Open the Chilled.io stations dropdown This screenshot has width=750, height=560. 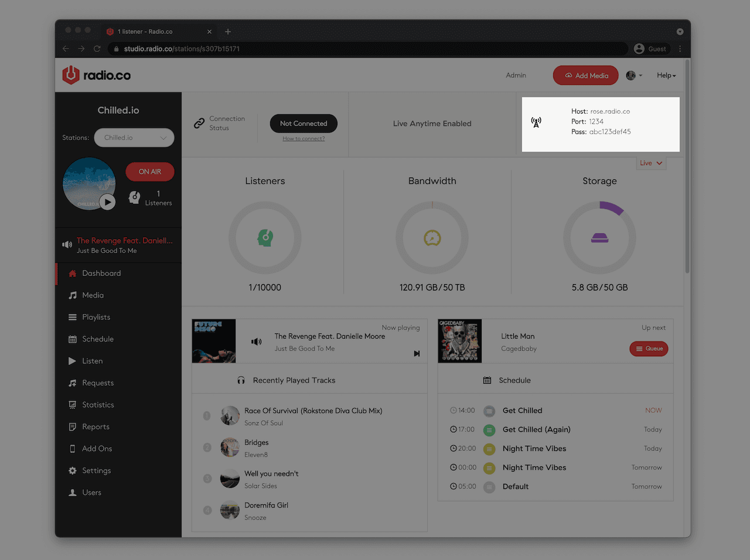134,137
